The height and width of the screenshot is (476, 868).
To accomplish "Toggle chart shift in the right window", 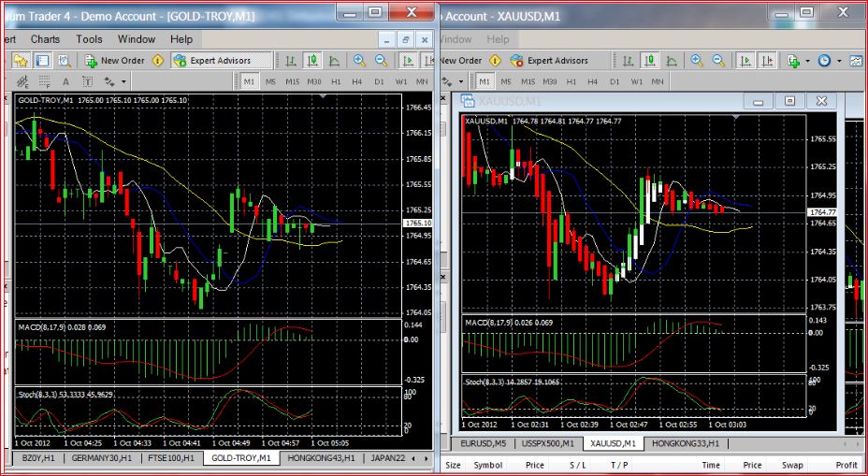I will [767, 61].
